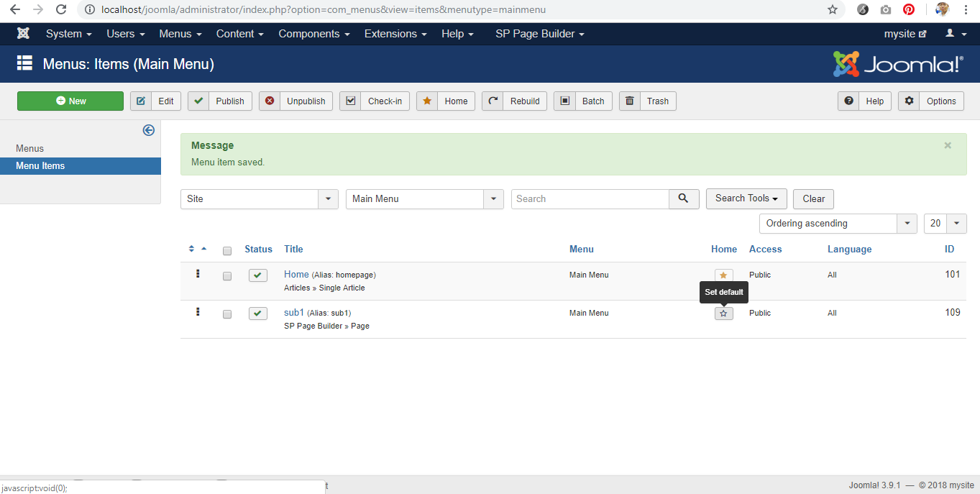Click the search magnifier button

point(684,199)
